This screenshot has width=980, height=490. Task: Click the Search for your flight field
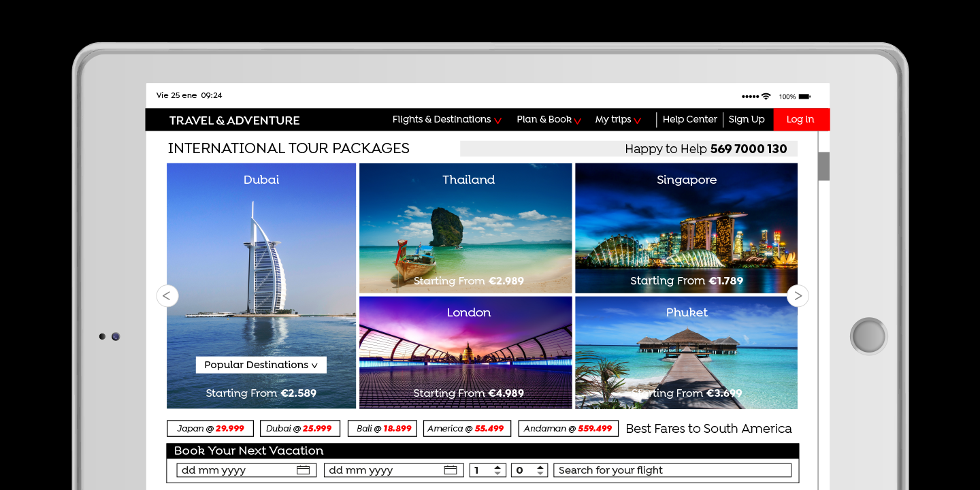tap(672, 470)
